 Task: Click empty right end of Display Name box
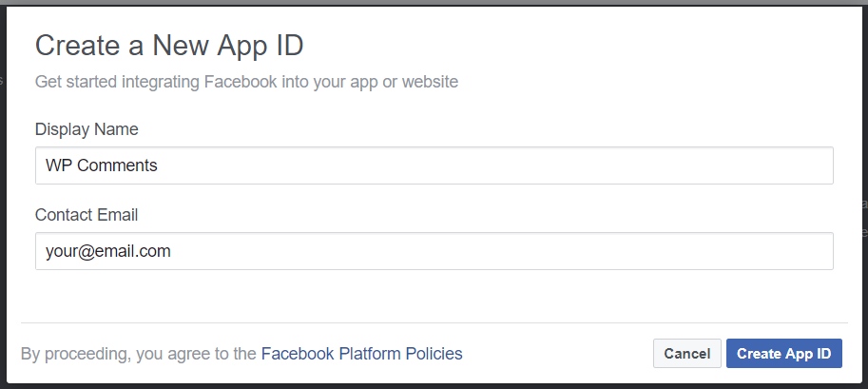(775, 165)
